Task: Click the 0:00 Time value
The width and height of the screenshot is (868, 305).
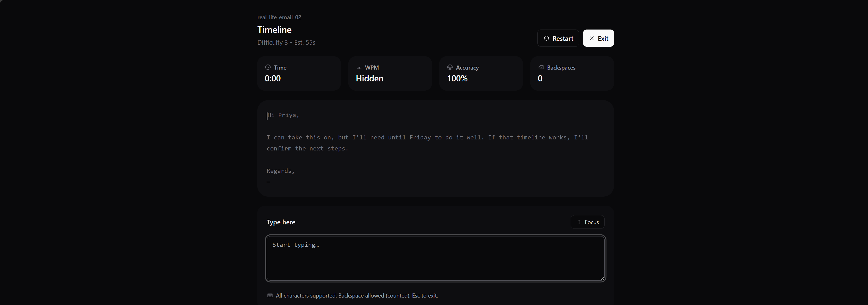Action: click(273, 79)
